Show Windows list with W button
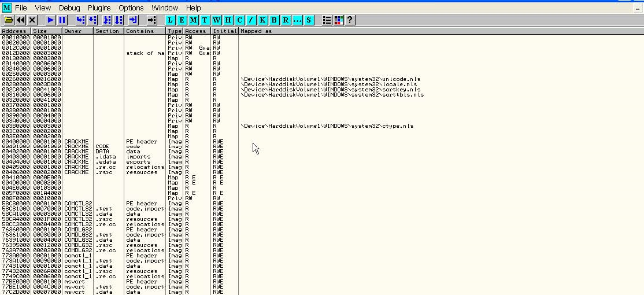 (216, 20)
